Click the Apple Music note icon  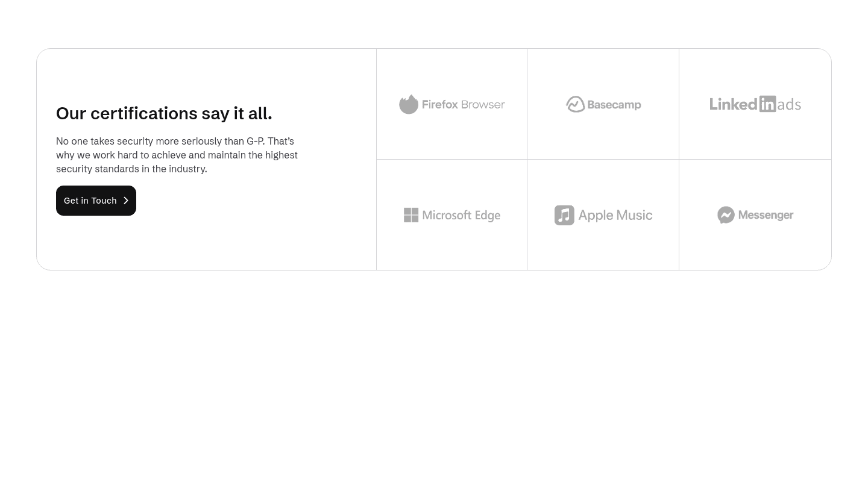coord(564,215)
